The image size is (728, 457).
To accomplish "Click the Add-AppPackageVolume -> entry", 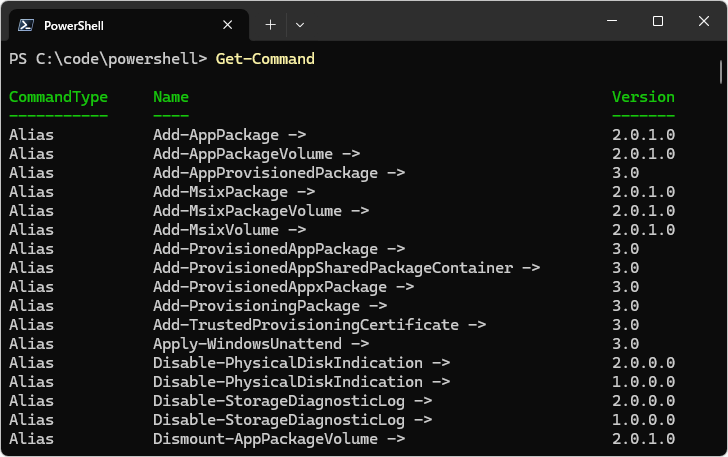I will point(257,154).
